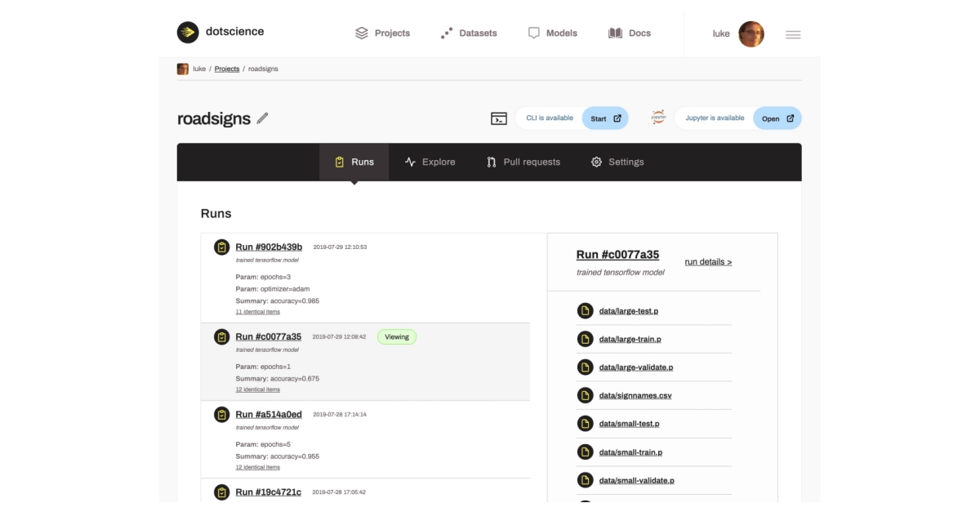Click the dotscience logo icon
This screenshot has width=980, height=512.
(189, 33)
